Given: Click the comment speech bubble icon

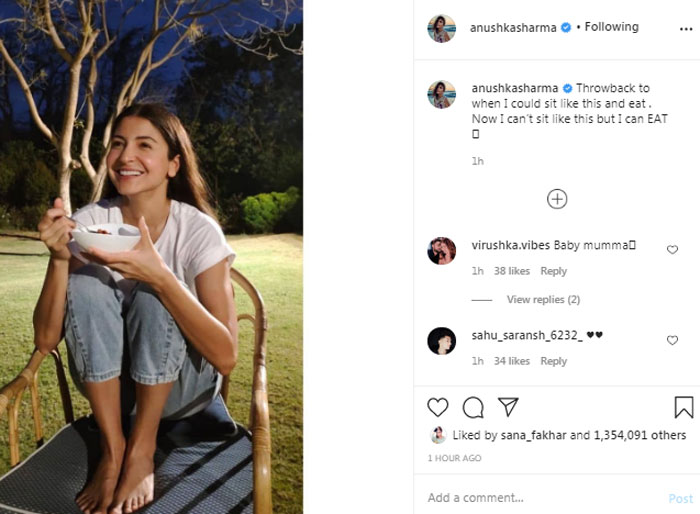Looking at the screenshot, I should click(x=473, y=407).
